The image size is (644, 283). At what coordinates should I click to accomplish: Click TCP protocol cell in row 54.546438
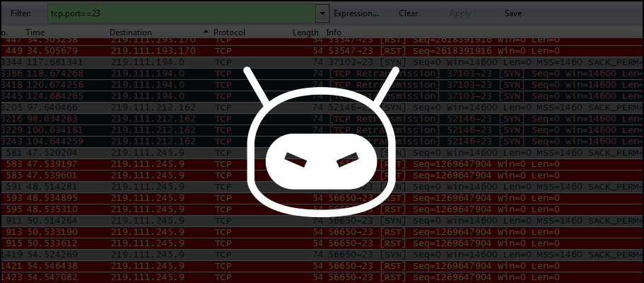click(x=223, y=266)
